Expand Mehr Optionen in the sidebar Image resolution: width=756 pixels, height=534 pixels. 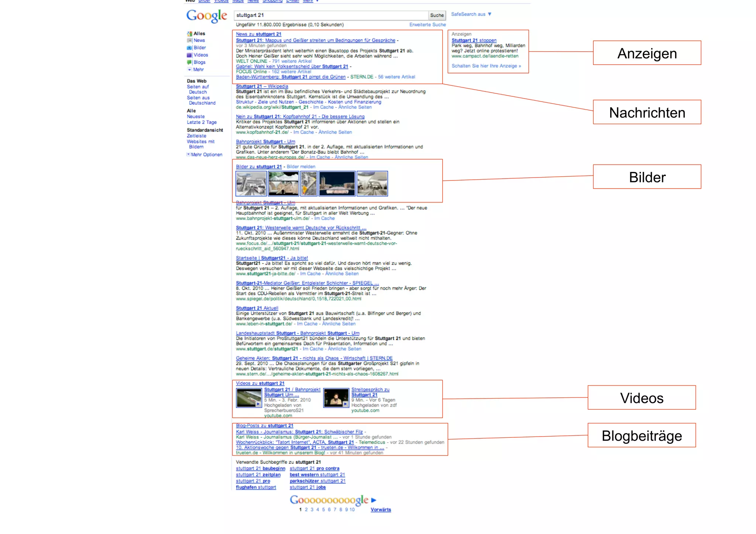(205, 155)
